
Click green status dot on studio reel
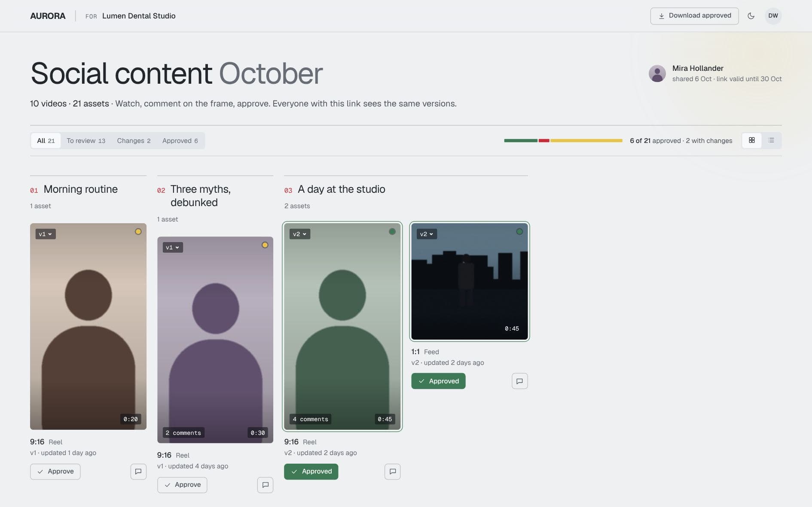392,231
